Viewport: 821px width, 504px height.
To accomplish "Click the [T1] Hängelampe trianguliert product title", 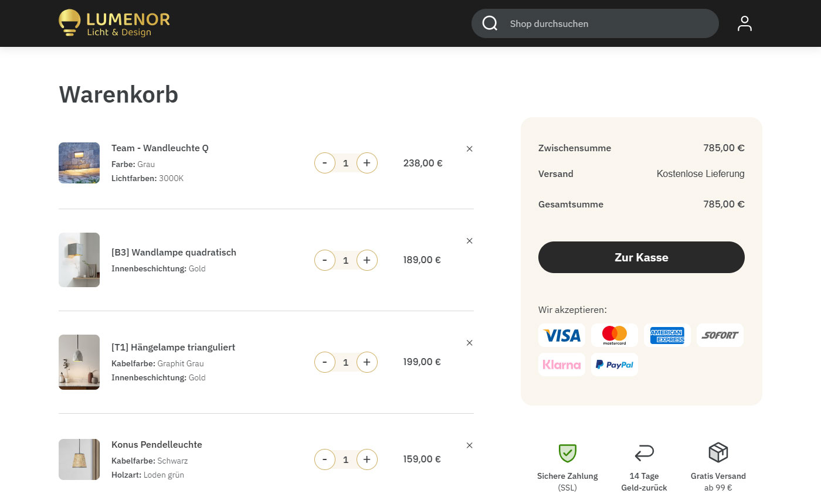I will [173, 348].
